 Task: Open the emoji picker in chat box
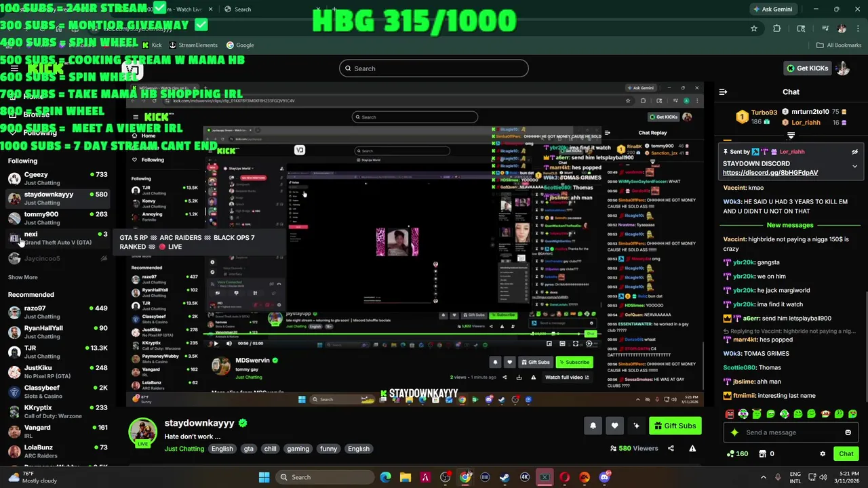pyautogui.click(x=848, y=432)
